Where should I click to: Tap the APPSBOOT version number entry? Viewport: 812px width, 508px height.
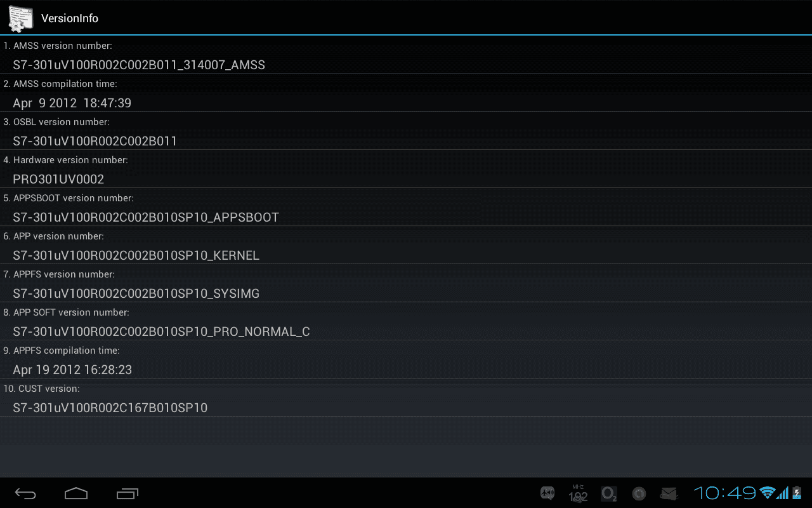406,207
